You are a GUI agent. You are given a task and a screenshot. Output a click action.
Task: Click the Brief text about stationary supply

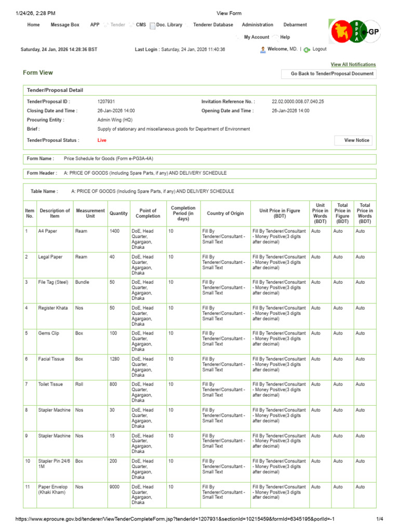174,129
